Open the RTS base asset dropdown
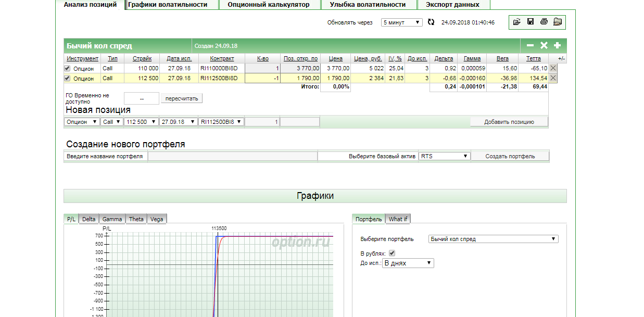 (444, 156)
